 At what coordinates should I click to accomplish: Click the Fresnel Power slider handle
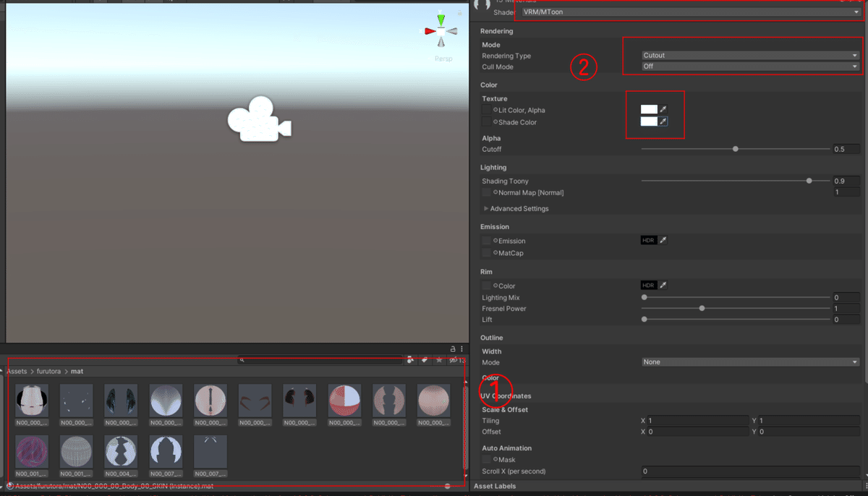click(x=702, y=309)
